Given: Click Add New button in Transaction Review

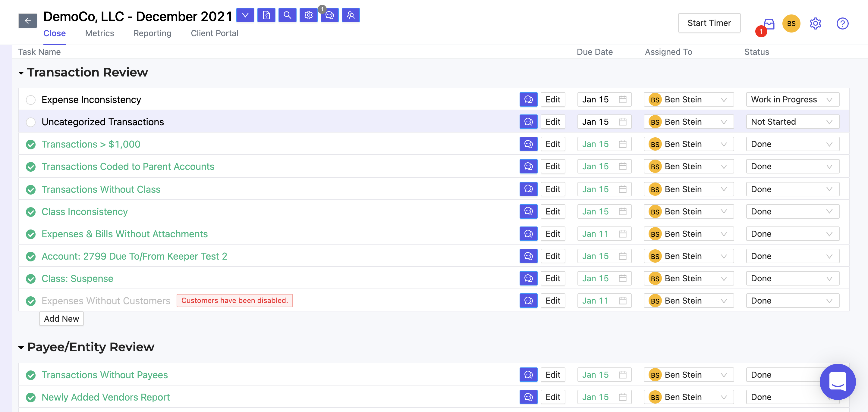Looking at the screenshot, I should point(60,319).
